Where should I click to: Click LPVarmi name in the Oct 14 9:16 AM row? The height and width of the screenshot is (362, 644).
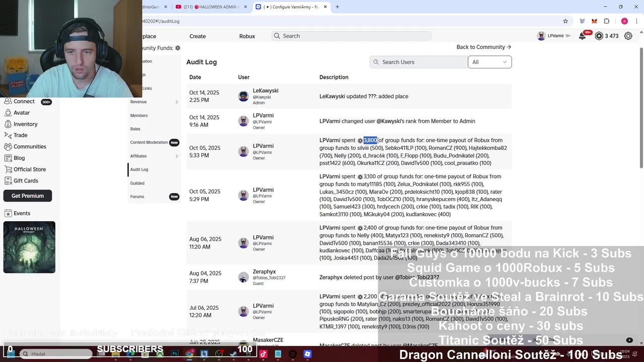263,116
